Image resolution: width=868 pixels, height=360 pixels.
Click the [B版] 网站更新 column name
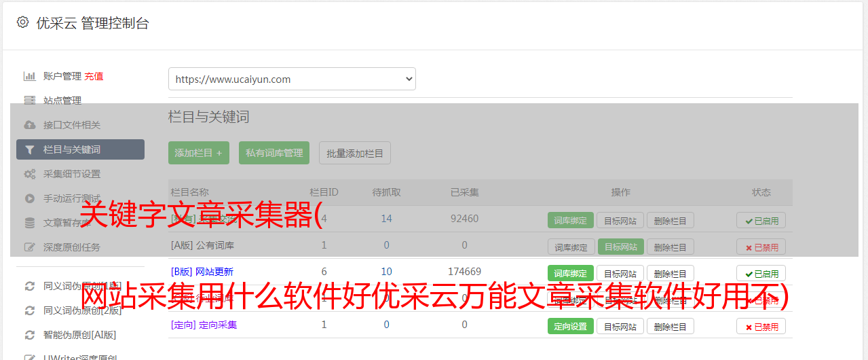coord(202,272)
